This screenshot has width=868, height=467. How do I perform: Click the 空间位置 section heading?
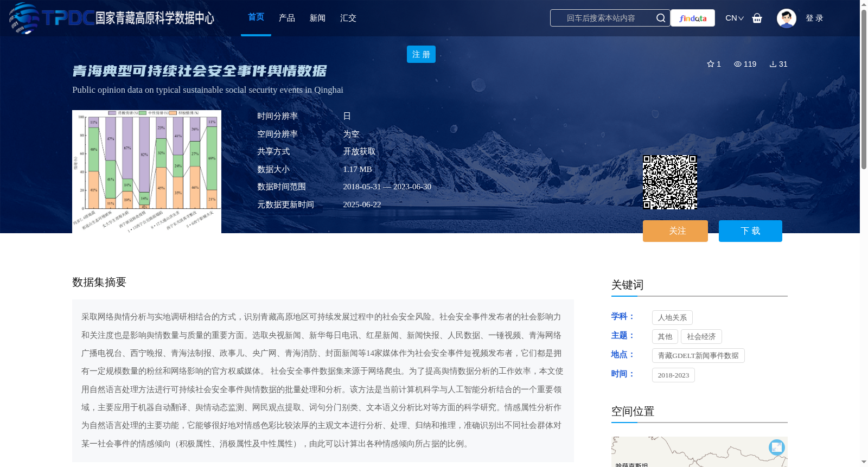coord(633,411)
